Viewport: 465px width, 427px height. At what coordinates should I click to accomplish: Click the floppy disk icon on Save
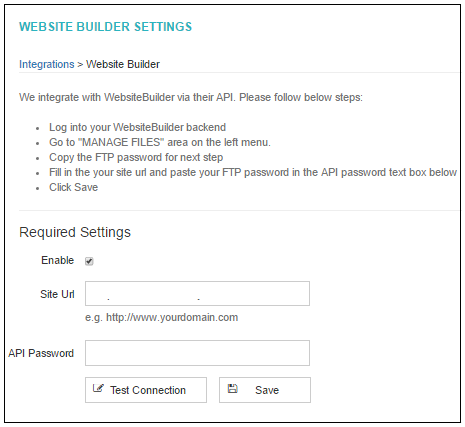[232, 389]
